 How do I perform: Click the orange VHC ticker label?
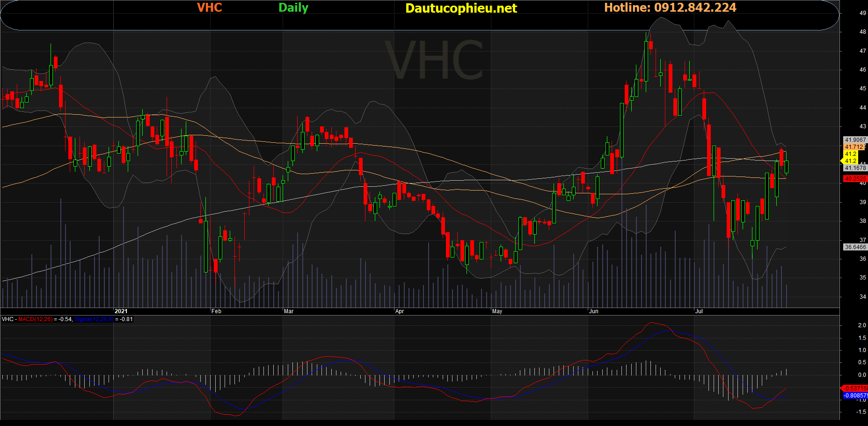(209, 7)
